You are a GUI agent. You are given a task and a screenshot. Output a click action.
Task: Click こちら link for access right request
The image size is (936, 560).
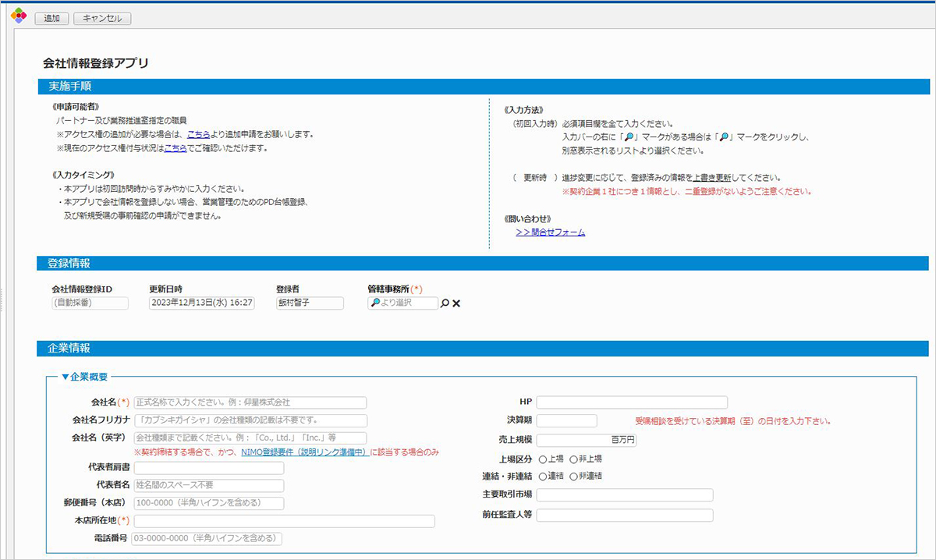point(197,133)
